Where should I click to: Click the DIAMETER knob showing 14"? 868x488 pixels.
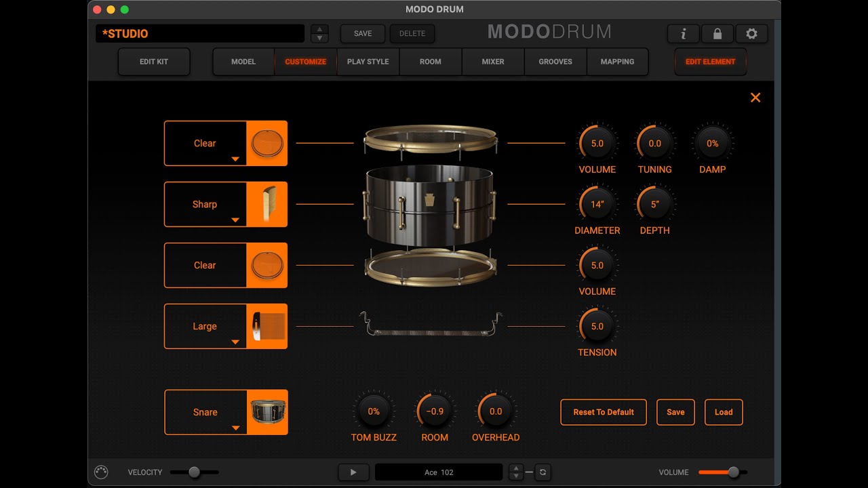click(x=597, y=205)
